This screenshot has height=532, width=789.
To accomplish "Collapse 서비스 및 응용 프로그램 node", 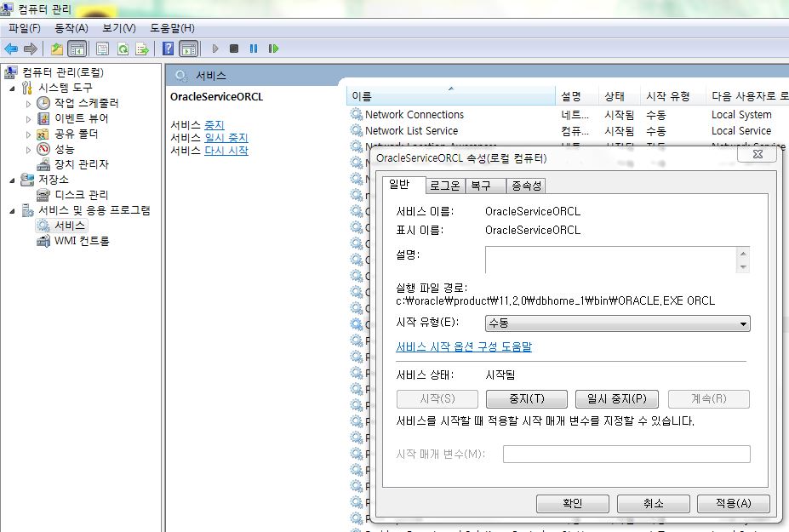I will (x=12, y=211).
